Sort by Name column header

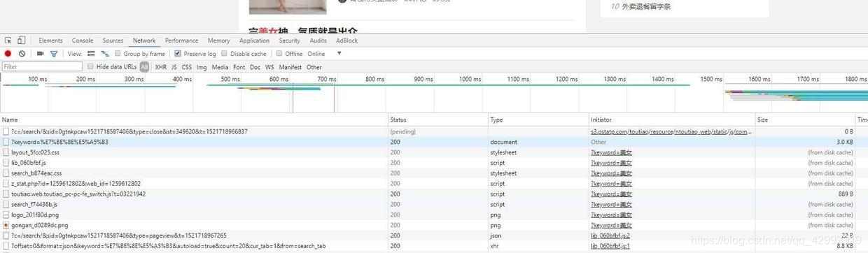tap(194, 120)
